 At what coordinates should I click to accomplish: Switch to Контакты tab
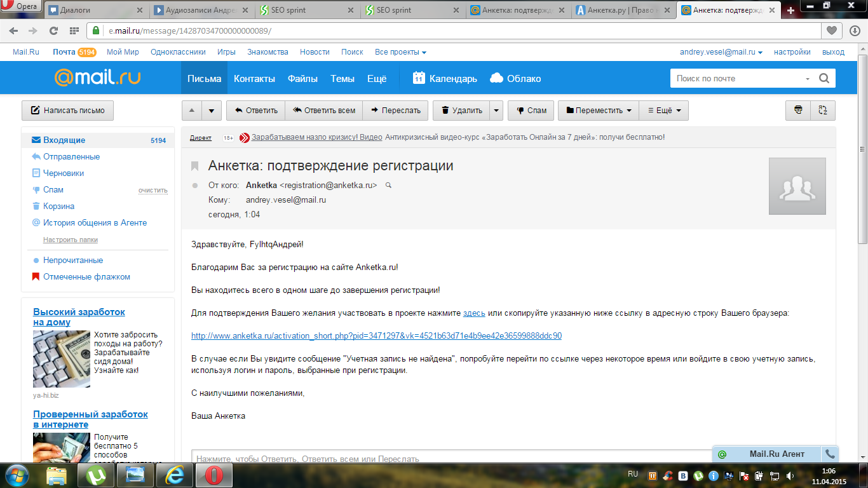[x=254, y=79]
